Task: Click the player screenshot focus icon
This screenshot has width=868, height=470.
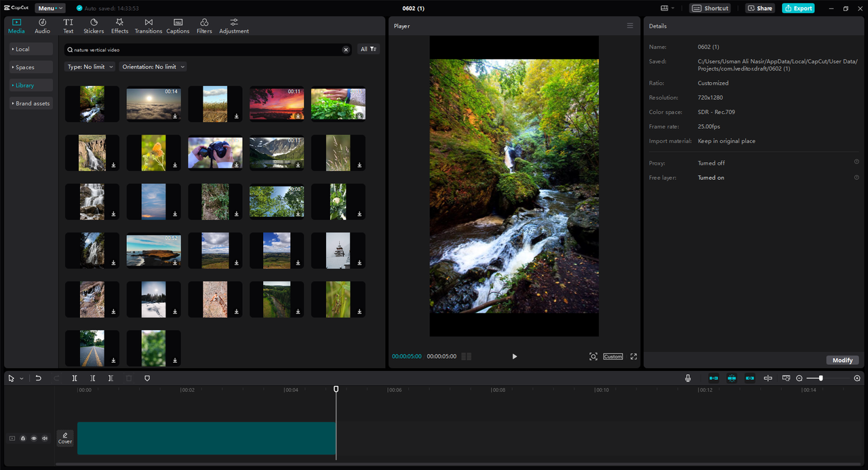Action: click(593, 357)
